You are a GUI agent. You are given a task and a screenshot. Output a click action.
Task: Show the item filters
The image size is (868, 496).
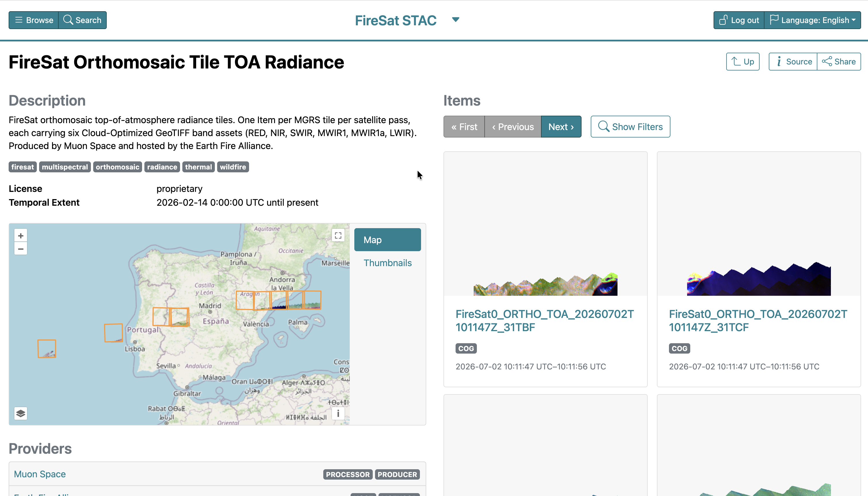pos(630,127)
